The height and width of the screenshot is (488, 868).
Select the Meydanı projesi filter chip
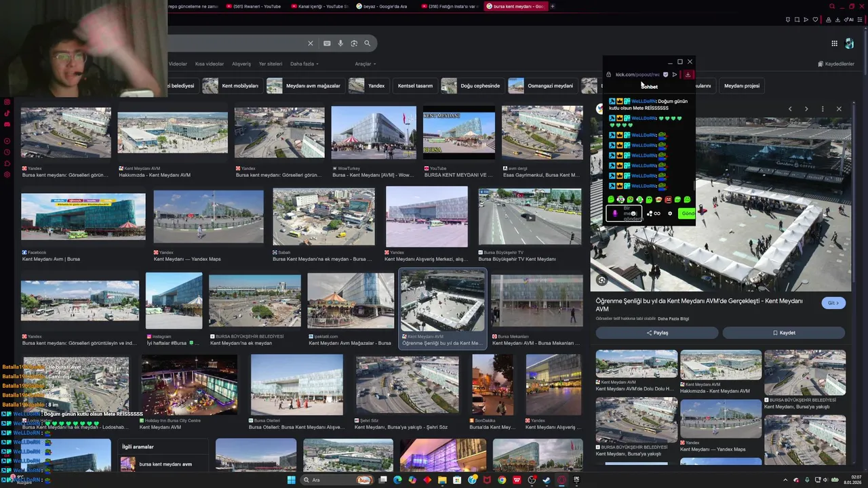click(742, 86)
